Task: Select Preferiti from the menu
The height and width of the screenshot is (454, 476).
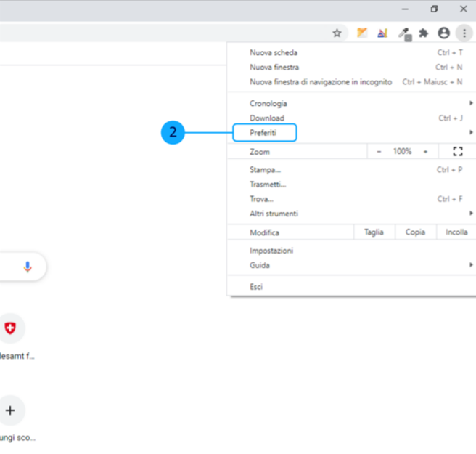Action: click(x=263, y=133)
